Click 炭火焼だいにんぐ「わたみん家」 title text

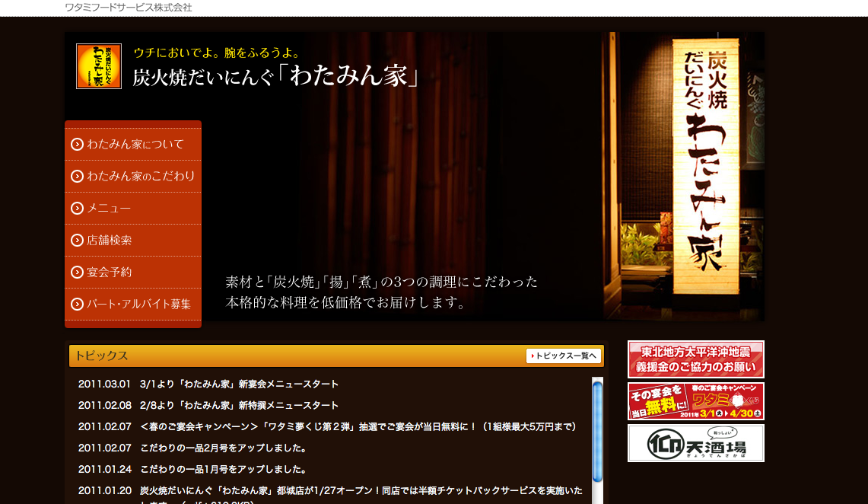[275, 76]
